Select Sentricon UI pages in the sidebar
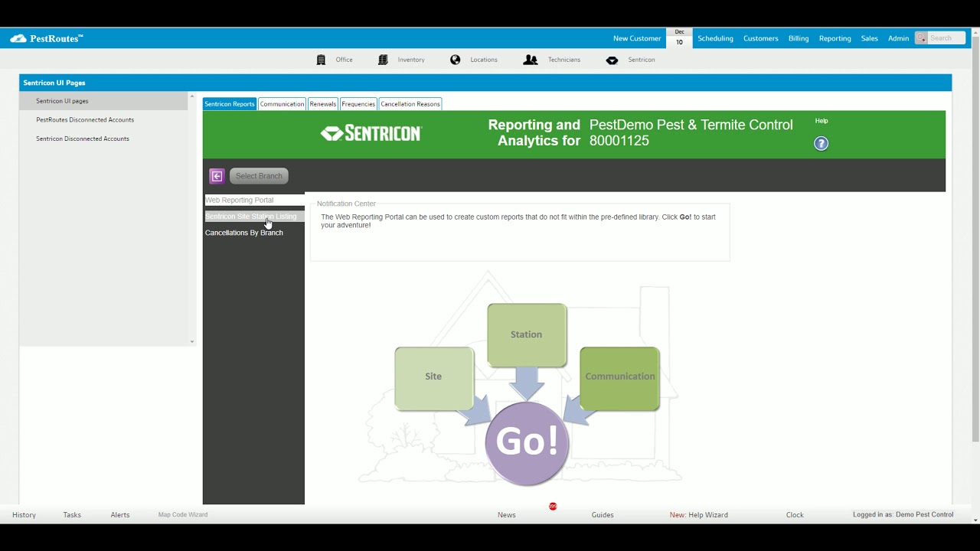The image size is (980, 551). tap(103, 101)
